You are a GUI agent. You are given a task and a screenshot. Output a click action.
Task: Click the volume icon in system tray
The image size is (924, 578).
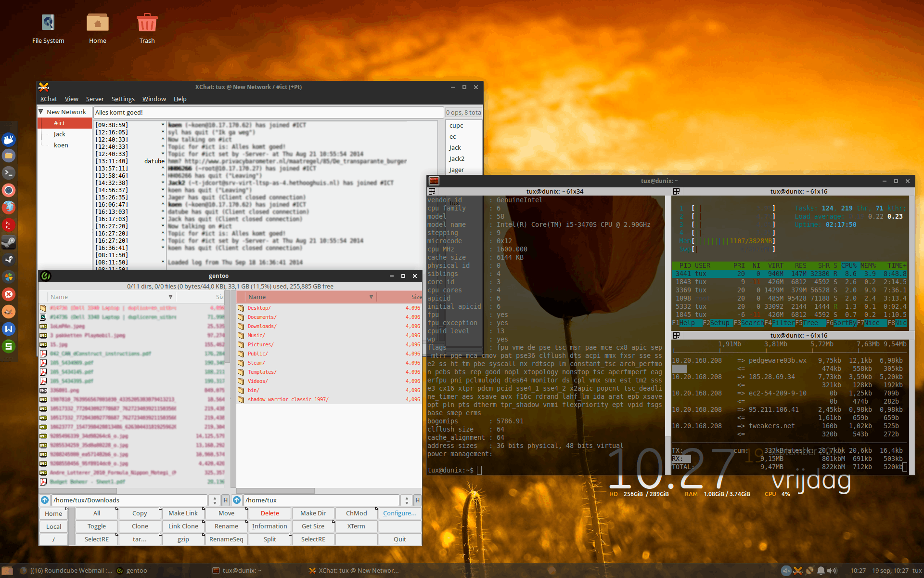[x=832, y=570]
